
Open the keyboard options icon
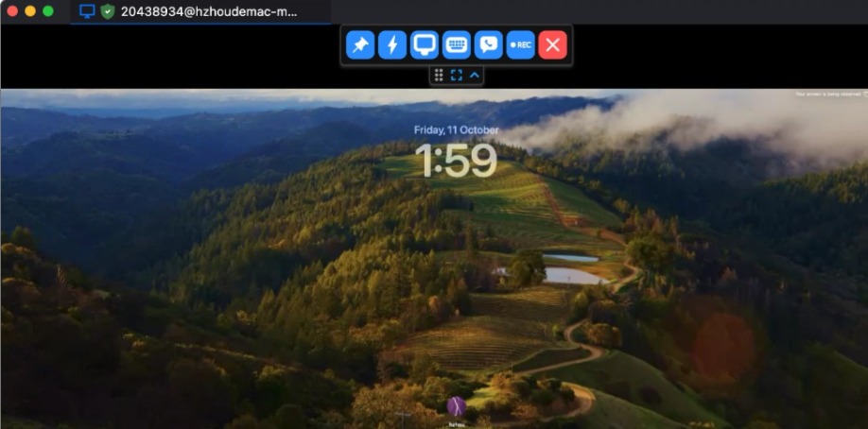click(x=457, y=44)
